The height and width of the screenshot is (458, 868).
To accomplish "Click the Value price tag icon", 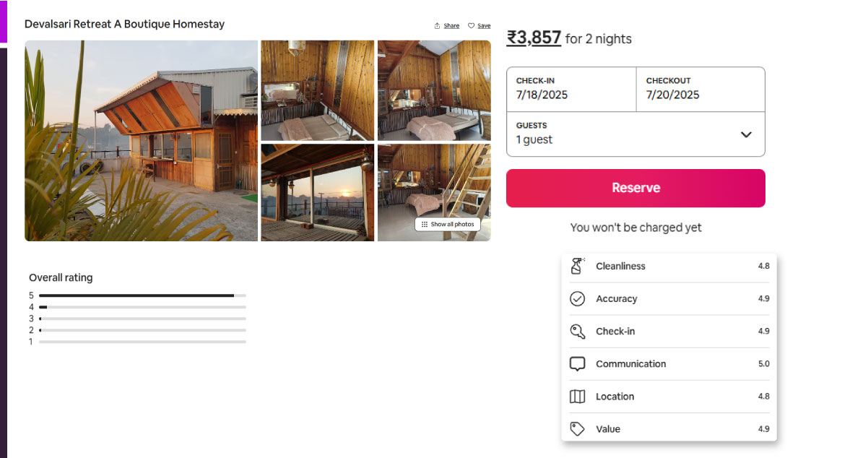I will [x=577, y=428].
